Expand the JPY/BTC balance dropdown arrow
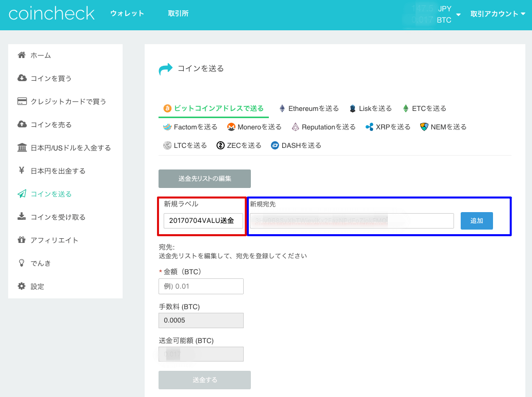The height and width of the screenshot is (397, 532). pos(458,14)
